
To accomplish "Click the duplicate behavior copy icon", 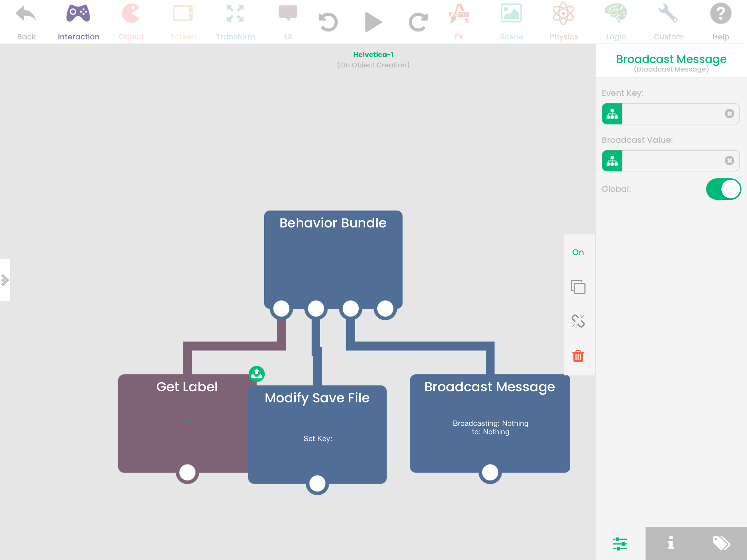I will click(578, 287).
